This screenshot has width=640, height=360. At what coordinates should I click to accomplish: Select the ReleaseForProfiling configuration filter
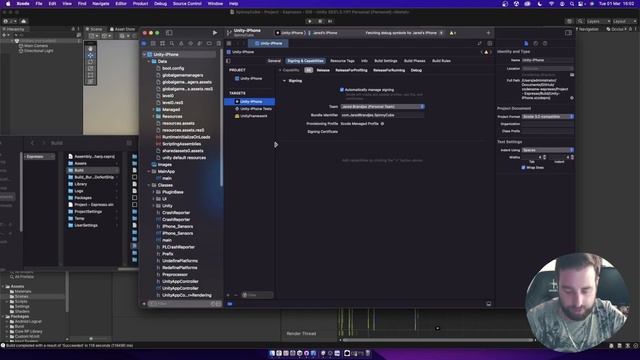(351, 70)
